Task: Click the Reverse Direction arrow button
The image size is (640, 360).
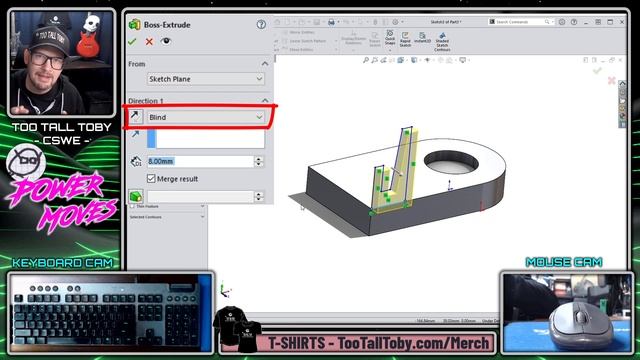Action: coord(135,117)
